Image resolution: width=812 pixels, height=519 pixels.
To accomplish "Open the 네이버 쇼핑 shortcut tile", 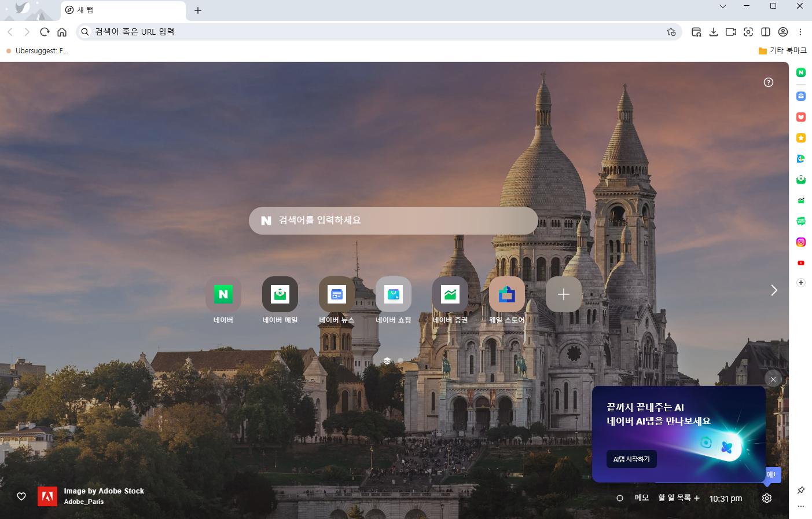I will [394, 294].
